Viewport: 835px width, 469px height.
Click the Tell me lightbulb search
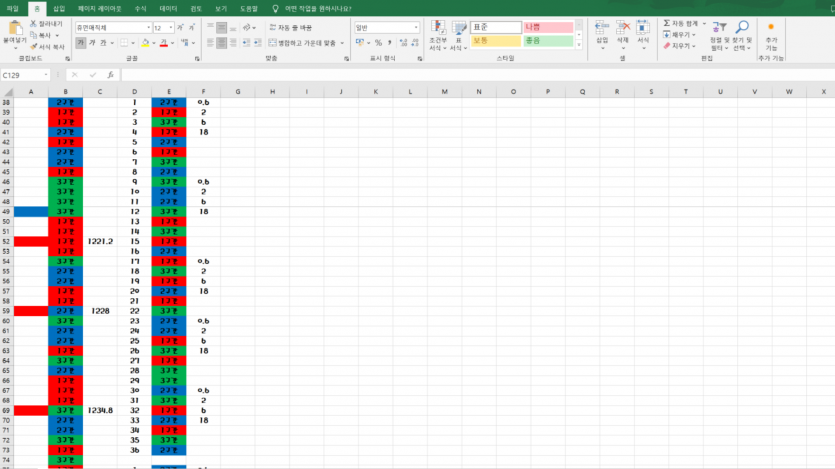[x=275, y=9]
